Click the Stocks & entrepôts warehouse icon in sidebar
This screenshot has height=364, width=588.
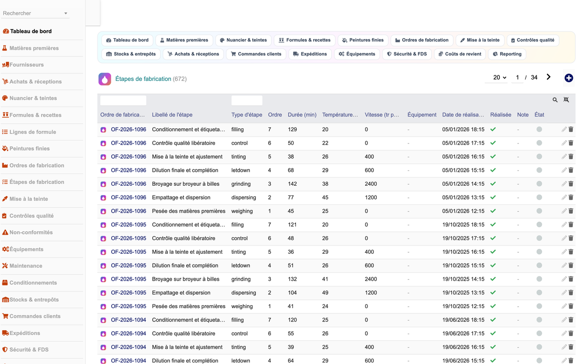coord(5,299)
